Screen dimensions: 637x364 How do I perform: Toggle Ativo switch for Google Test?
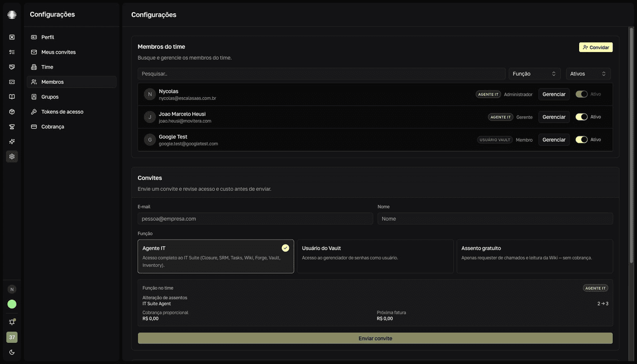pos(582,140)
